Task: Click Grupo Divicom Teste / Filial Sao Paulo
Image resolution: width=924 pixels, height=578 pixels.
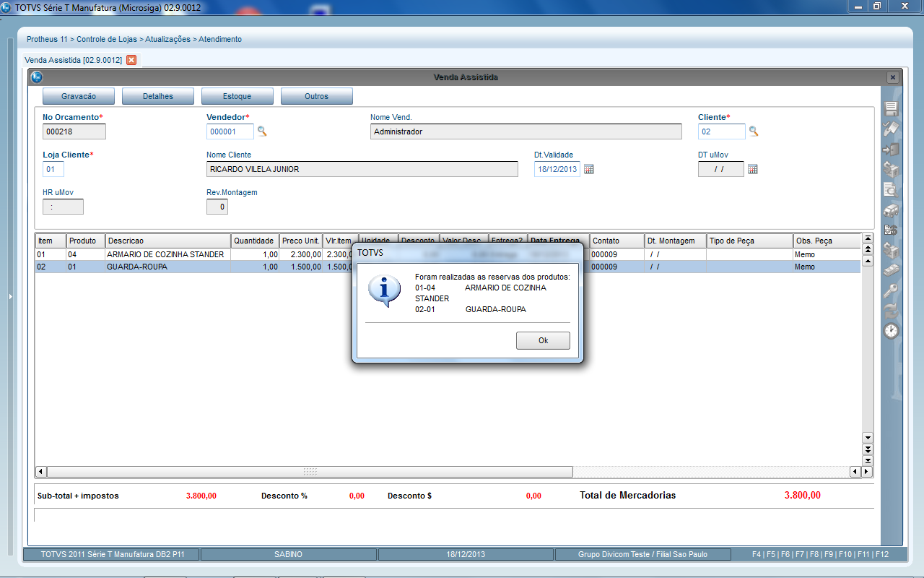Action: click(x=643, y=555)
